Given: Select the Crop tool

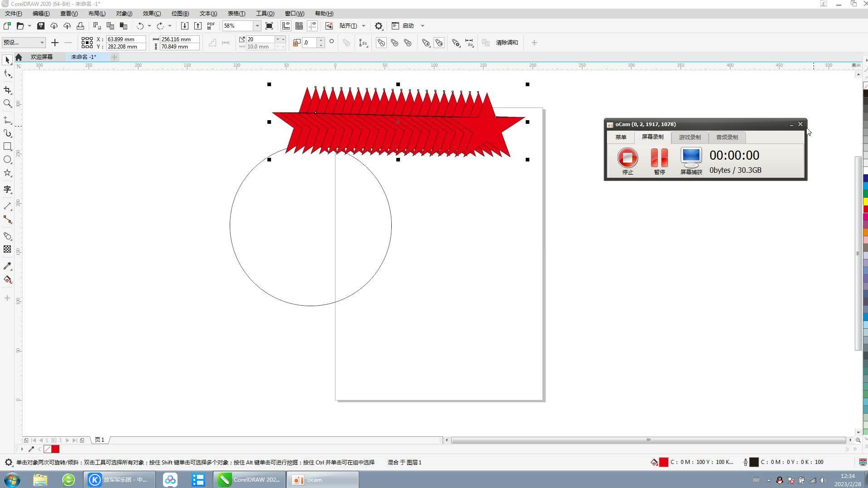Looking at the screenshot, I should pyautogui.click(x=7, y=90).
